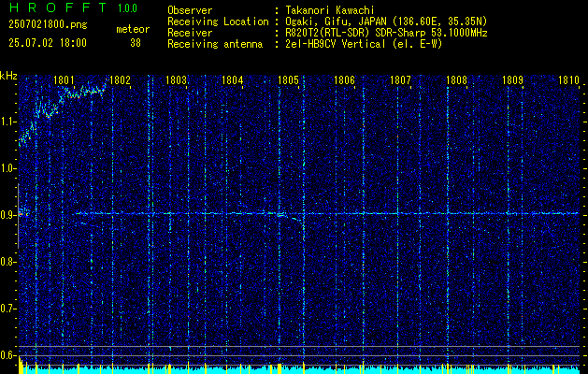
Task: Click the 1808 time marker
Action: 456,79
